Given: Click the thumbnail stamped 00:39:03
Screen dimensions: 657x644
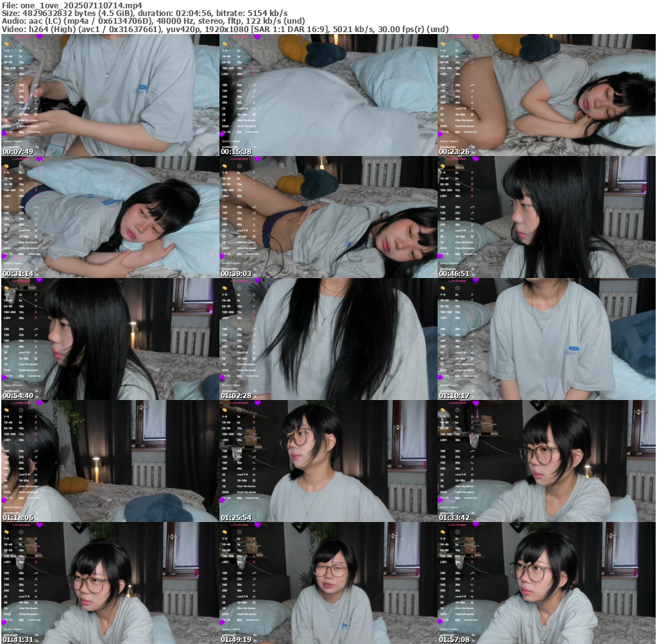Looking at the screenshot, I should tap(328, 217).
